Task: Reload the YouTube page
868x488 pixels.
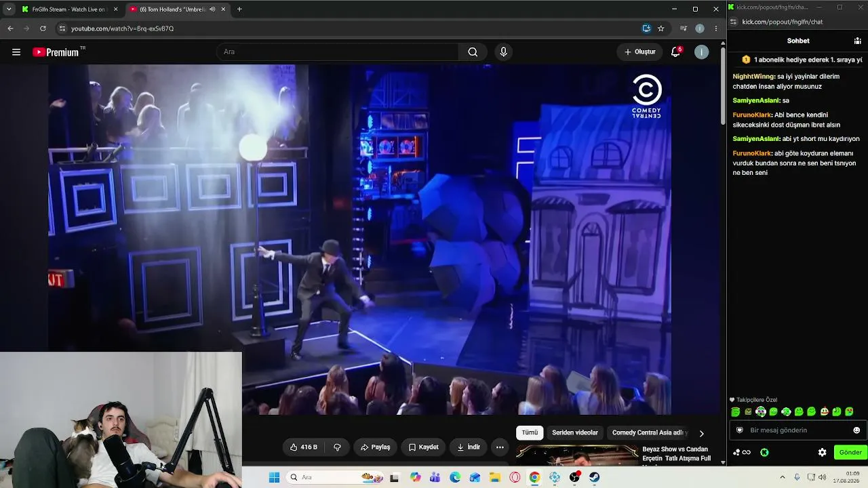Action: [43, 28]
